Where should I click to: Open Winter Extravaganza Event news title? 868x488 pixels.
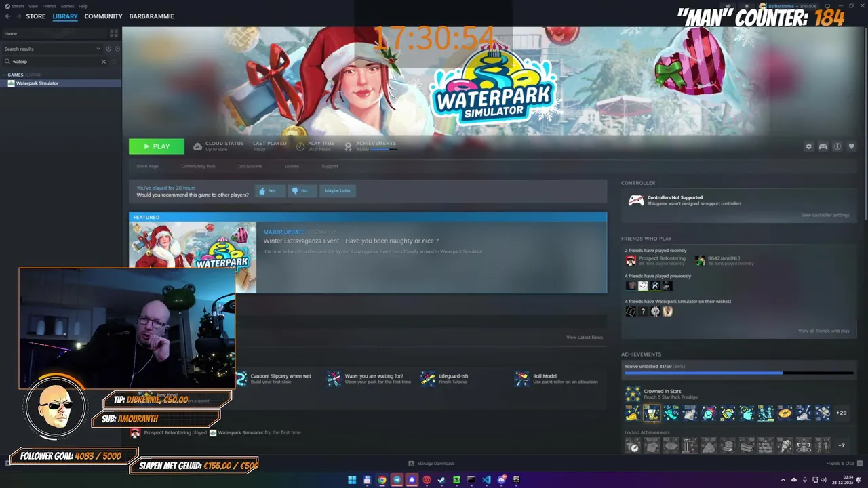tap(351, 241)
